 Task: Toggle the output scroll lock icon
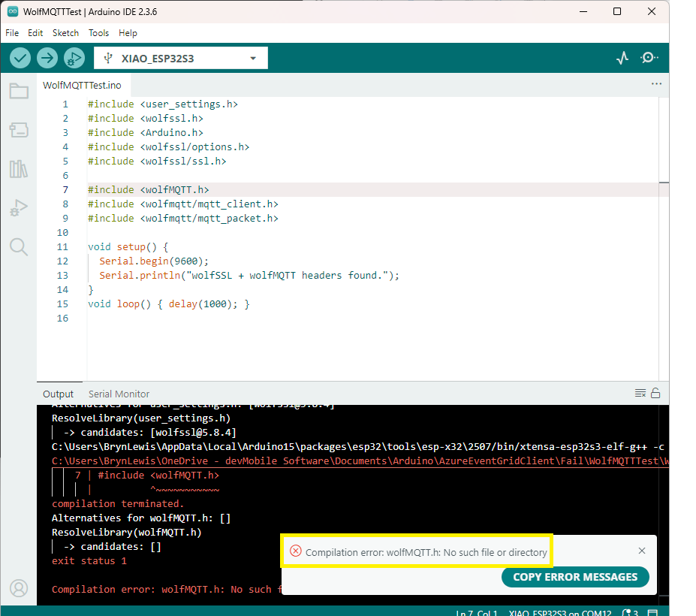coord(655,393)
